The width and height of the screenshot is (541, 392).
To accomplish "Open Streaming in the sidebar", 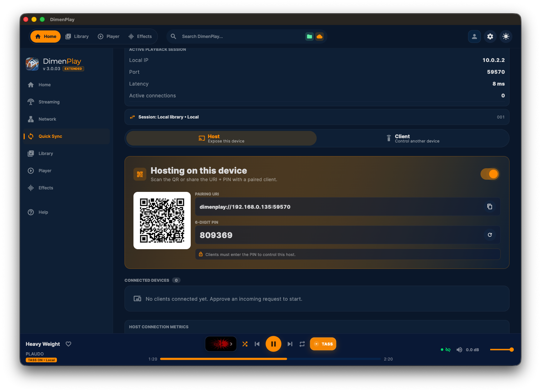I will pyautogui.click(x=67, y=102).
